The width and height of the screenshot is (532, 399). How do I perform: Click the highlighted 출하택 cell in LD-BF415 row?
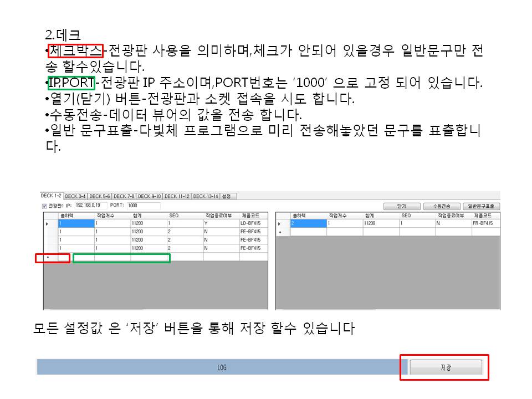coord(76,223)
